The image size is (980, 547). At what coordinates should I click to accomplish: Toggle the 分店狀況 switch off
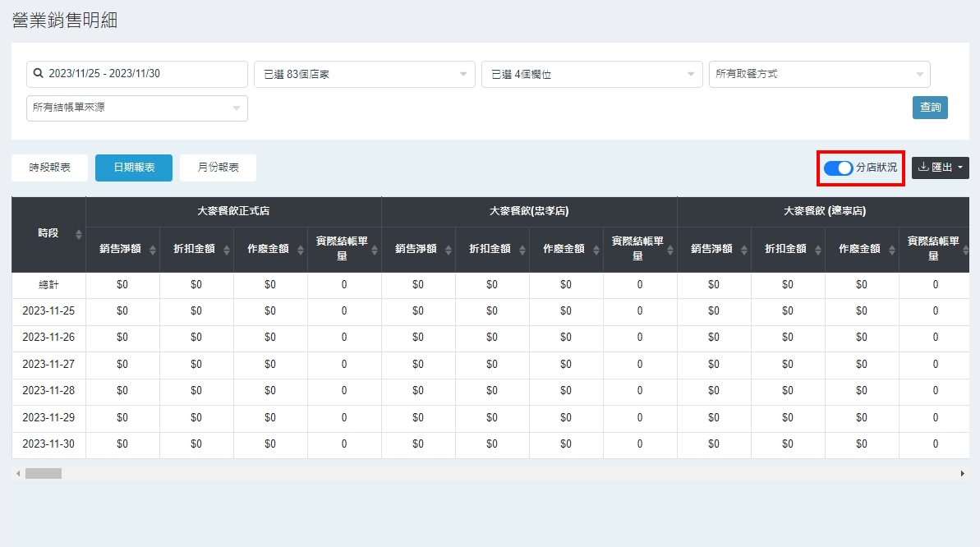coord(838,168)
